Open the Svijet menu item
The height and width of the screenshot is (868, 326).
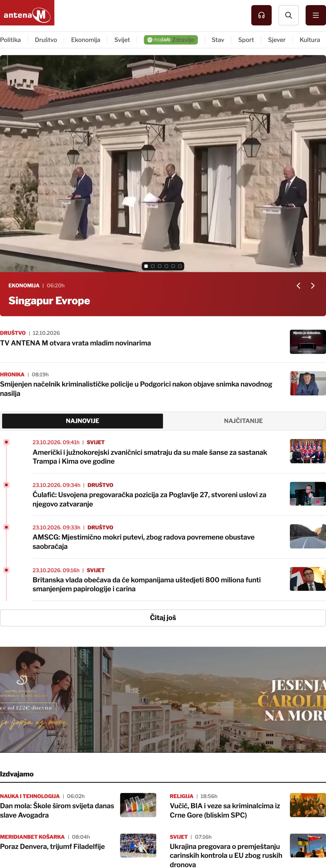click(122, 40)
